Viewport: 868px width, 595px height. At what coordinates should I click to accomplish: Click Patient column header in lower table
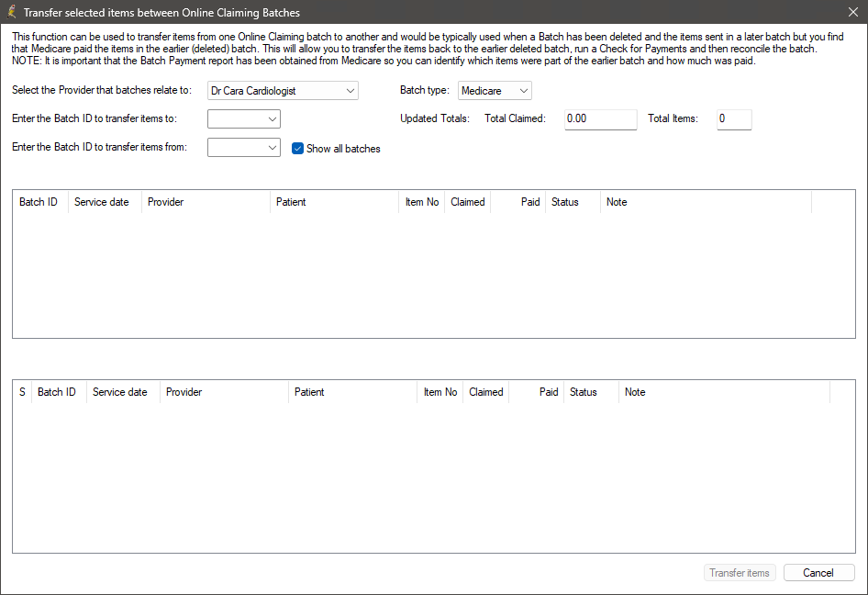coord(352,392)
